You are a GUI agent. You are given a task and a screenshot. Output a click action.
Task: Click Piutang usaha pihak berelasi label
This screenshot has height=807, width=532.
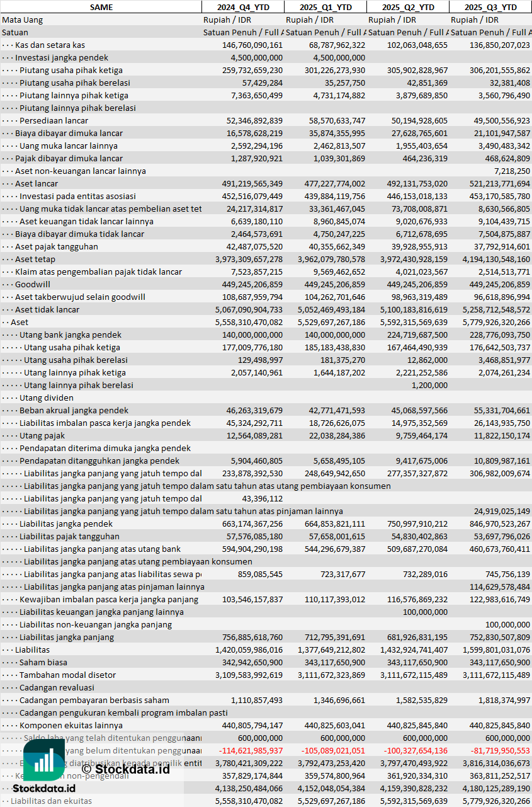(x=75, y=83)
